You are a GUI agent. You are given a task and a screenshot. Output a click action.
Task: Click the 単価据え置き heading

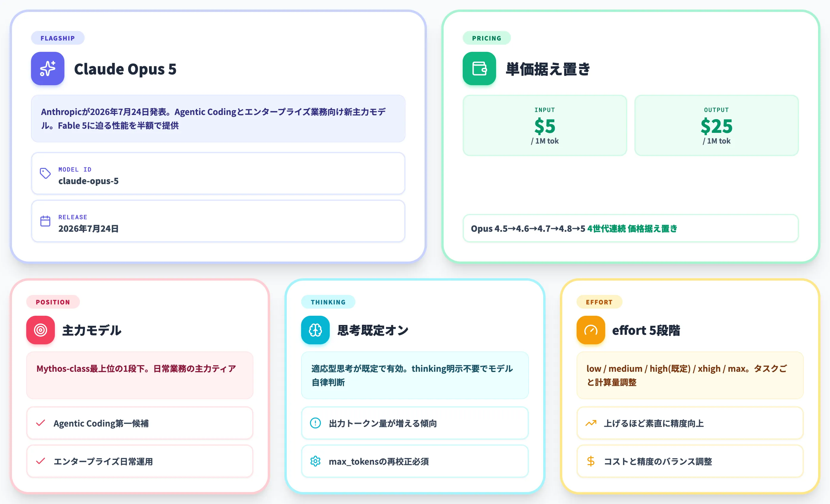(x=548, y=69)
